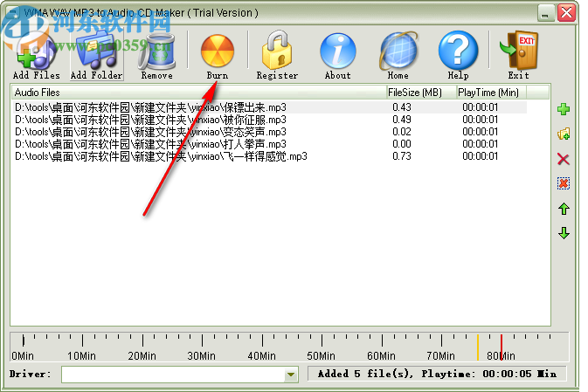Click the red 80Min limit marker
588x392 pixels.
coord(502,347)
